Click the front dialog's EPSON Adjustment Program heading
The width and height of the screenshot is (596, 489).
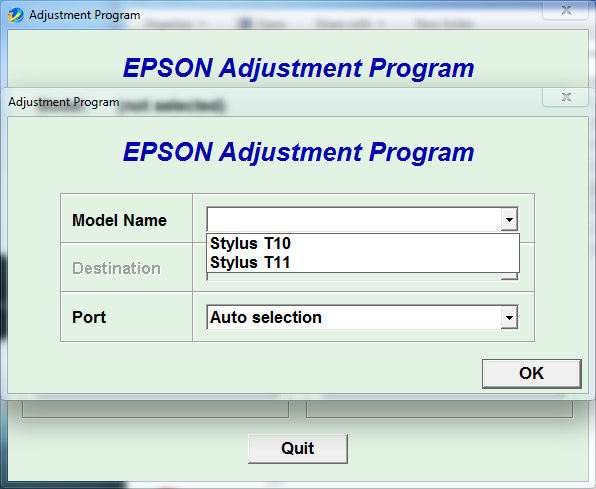[x=298, y=152]
